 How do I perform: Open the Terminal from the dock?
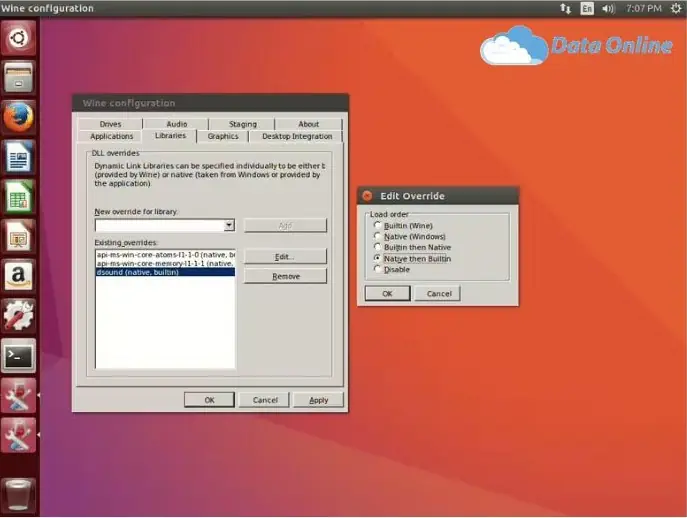[x=18, y=355]
